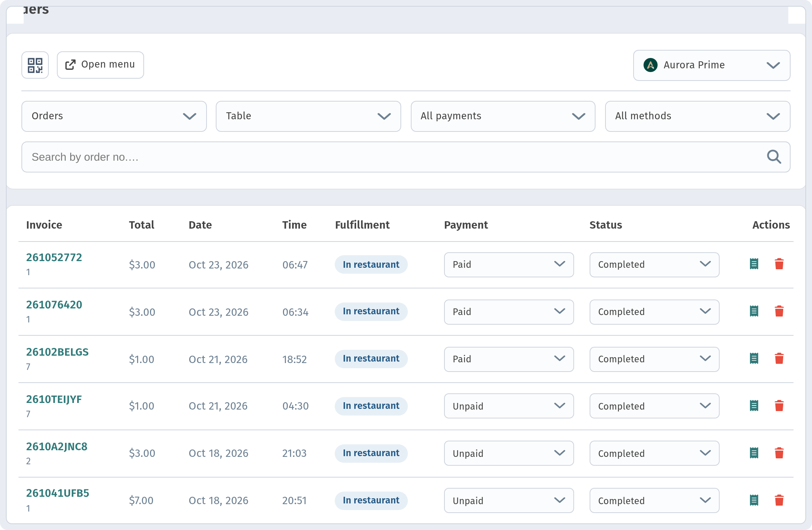Open invoice 261076420
This screenshot has height=530, width=812.
(54, 305)
